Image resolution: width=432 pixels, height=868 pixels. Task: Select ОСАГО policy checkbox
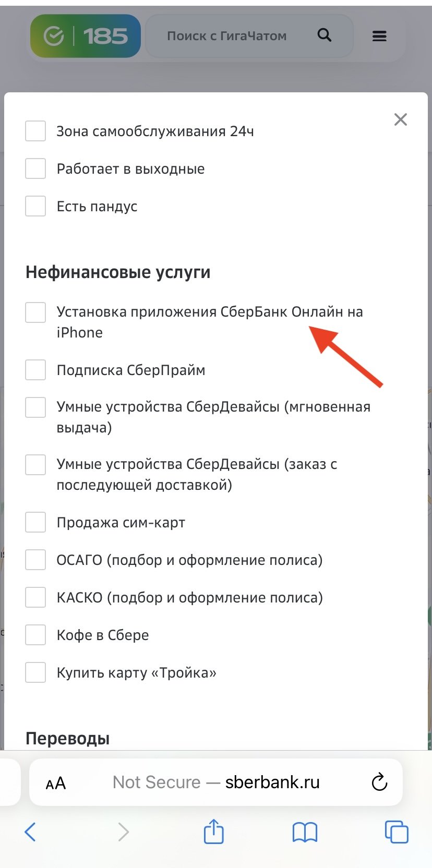pyautogui.click(x=35, y=560)
